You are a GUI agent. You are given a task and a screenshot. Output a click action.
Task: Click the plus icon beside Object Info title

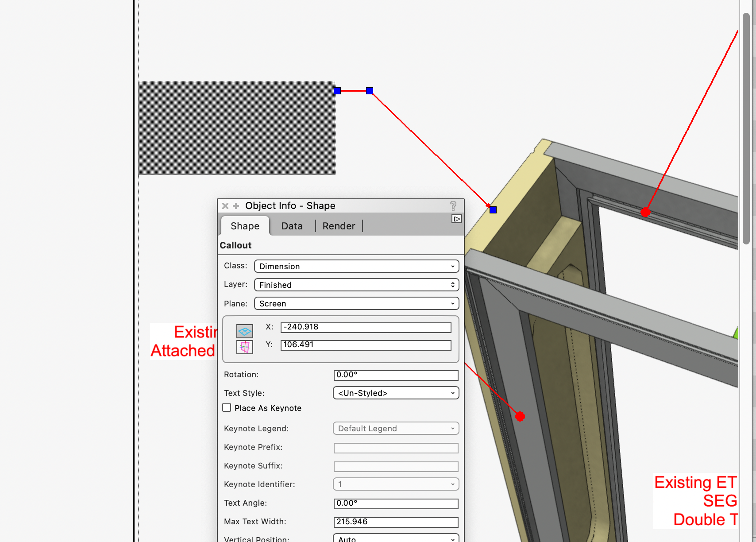click(x=236, y=206)
